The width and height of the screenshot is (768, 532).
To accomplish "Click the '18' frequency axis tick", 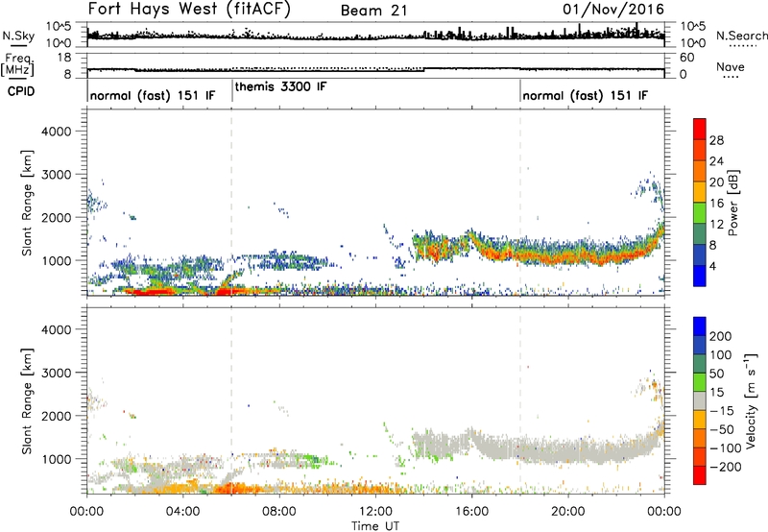I will (x=64, y=58).
